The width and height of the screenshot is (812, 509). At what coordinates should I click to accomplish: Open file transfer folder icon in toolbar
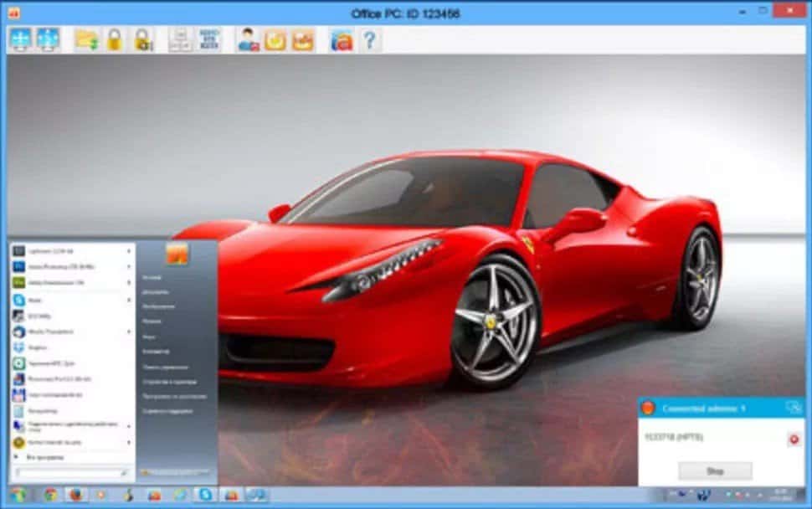click(x=86, y=39)
